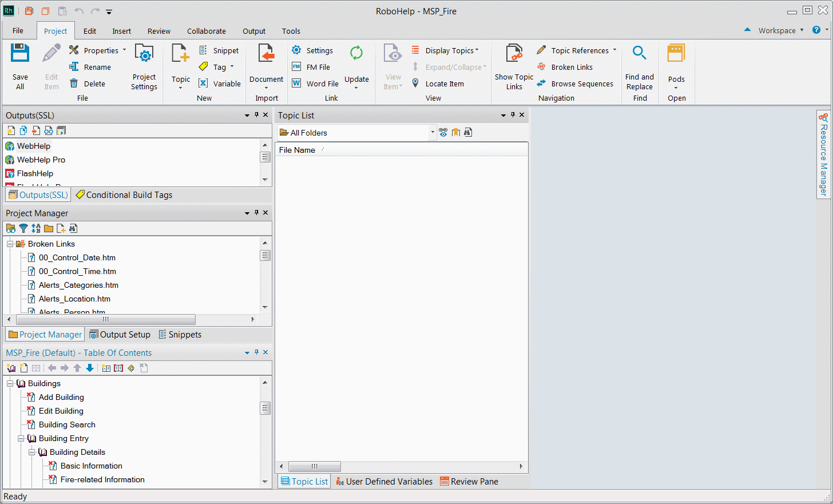Click the Properties tool icon
The height and width of the screenshot is (504, 833).
click(74, 50)
